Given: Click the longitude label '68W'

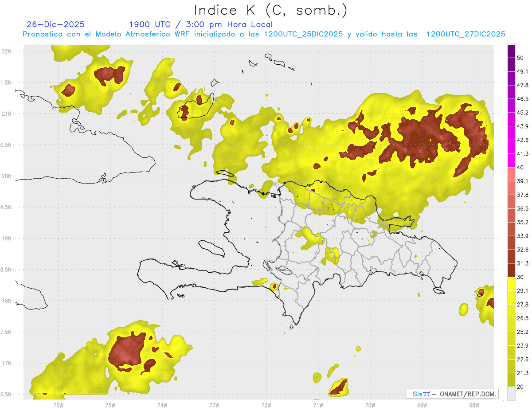Looking at the screenshot, I should pos(473,405).
